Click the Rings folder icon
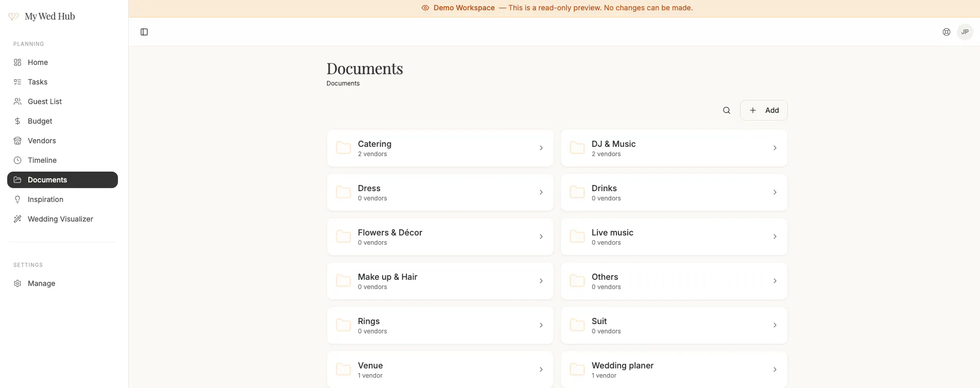980x388 pixels. [x=343, y=325]
